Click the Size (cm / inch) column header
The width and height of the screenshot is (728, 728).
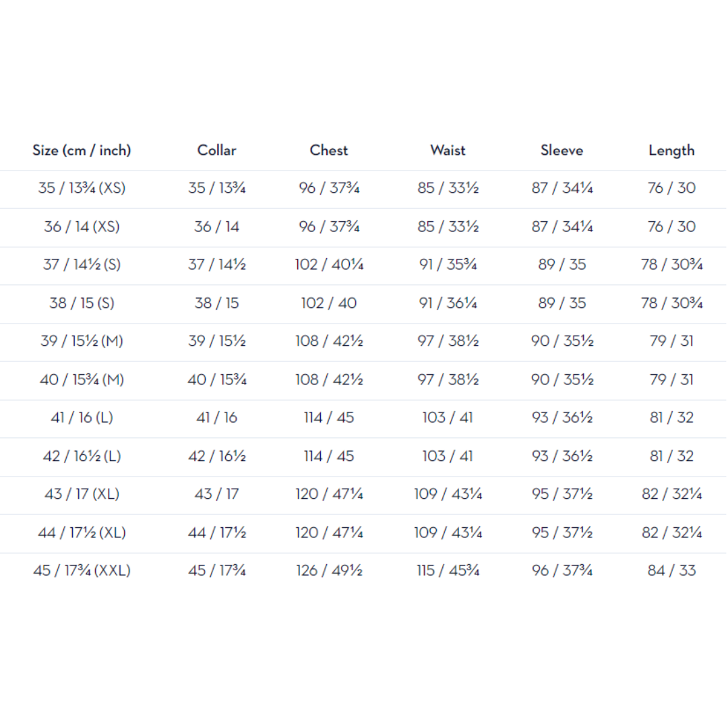[82, 150]
